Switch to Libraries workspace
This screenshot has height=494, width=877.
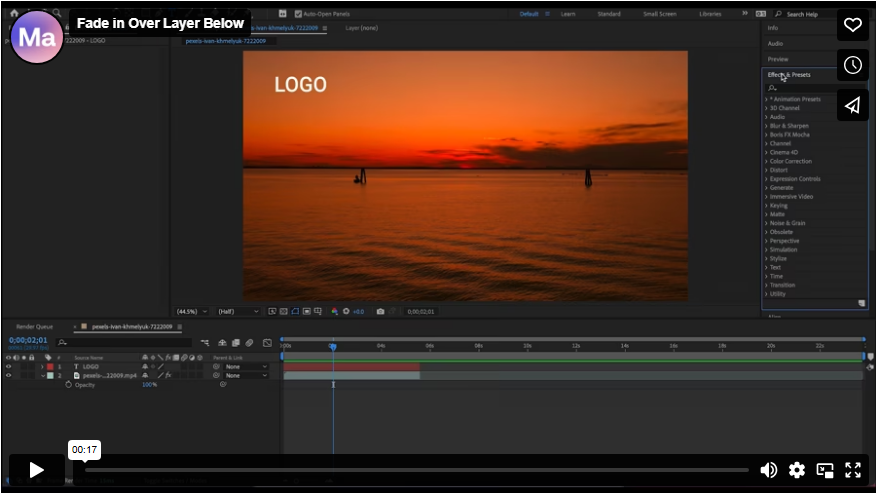tap(710, 14)
